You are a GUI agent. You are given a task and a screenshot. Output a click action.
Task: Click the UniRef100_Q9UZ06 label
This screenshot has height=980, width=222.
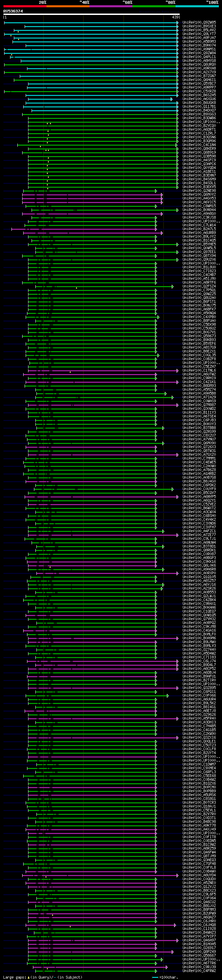(x=199, y=259)
